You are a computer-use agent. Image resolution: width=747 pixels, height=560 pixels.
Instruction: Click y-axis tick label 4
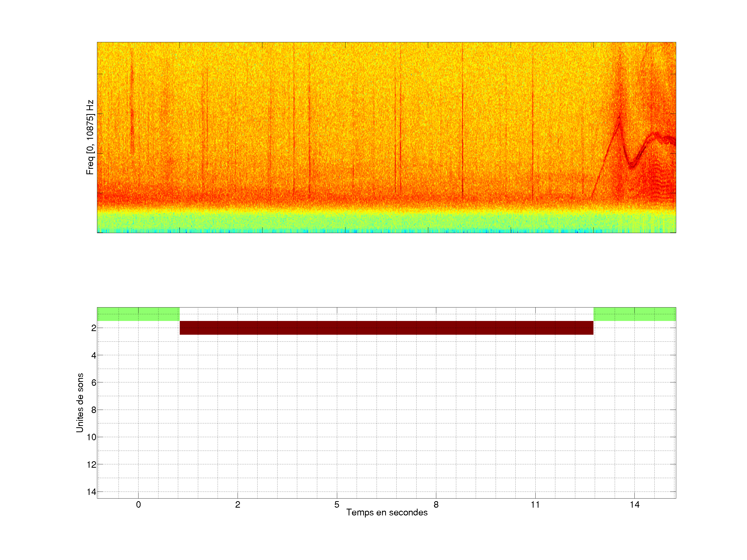(x=94, y=355)
